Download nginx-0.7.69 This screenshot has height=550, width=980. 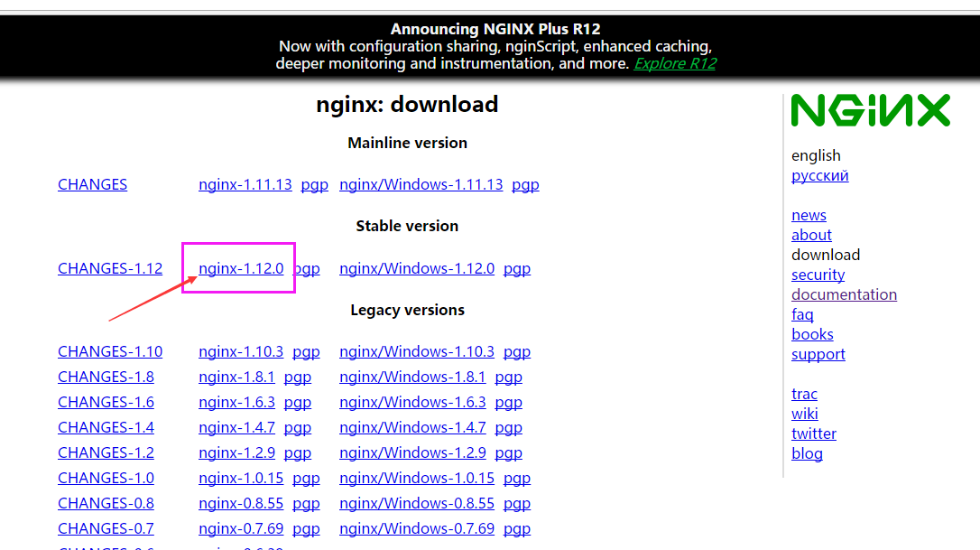[241, 528]
